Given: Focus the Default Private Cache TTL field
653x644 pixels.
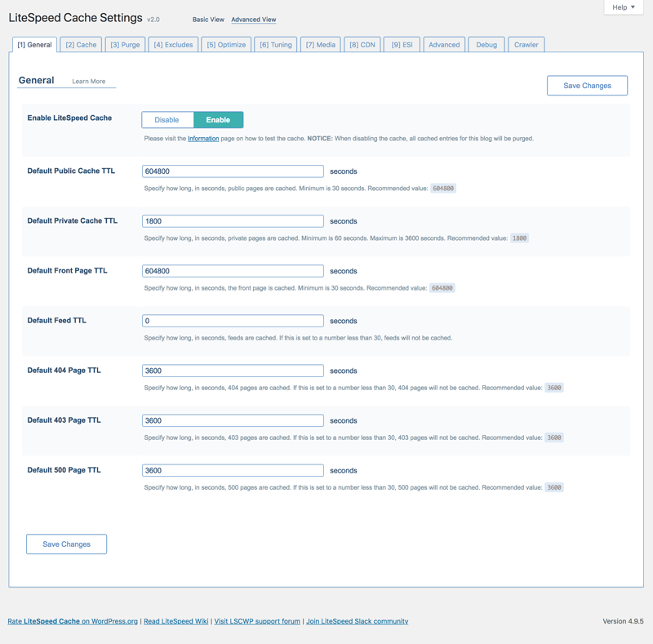Looking at the screenshot, I should click(x=233, y=221).
